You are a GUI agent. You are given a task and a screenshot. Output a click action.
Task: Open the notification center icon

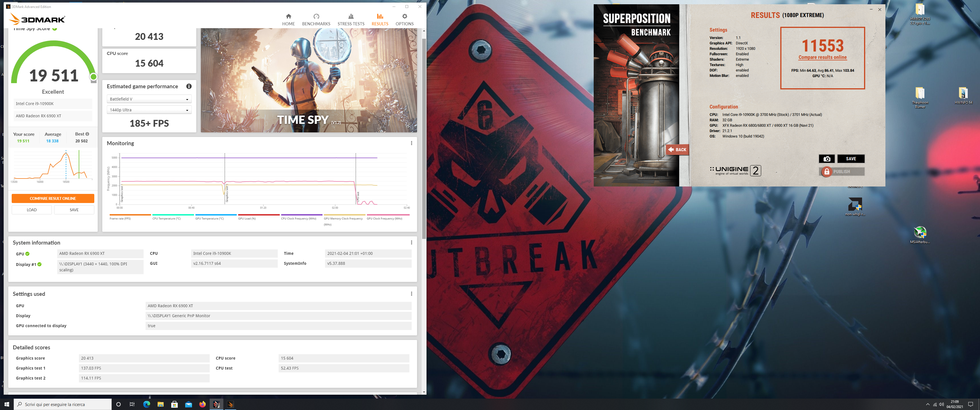click(x=971, y=404)
